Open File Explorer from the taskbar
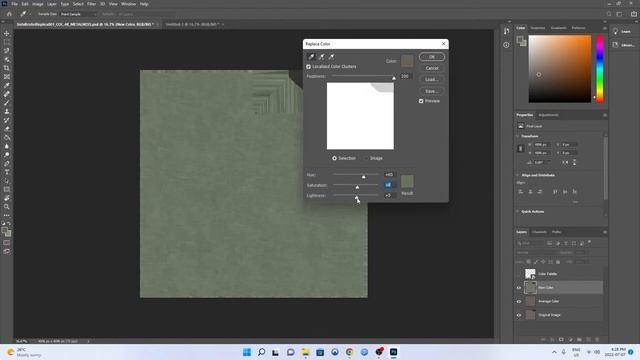 tap(305, 352)
